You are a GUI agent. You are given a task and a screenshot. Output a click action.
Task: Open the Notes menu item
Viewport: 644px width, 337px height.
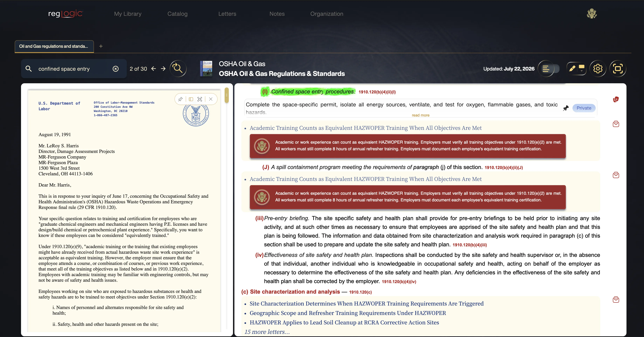[x=277, y=14]
